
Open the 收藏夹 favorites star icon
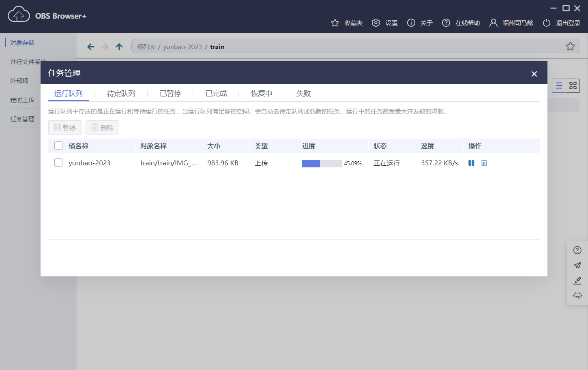tap(335, 23)
